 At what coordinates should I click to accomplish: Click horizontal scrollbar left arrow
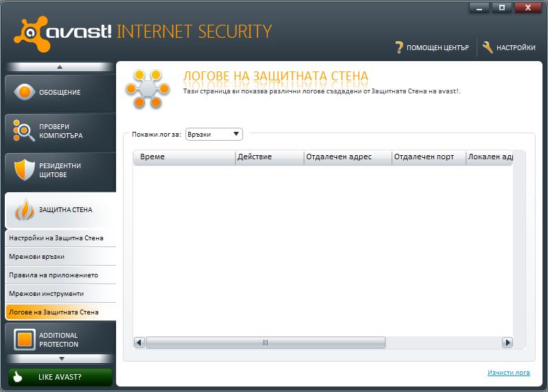(x=139, y=343)
